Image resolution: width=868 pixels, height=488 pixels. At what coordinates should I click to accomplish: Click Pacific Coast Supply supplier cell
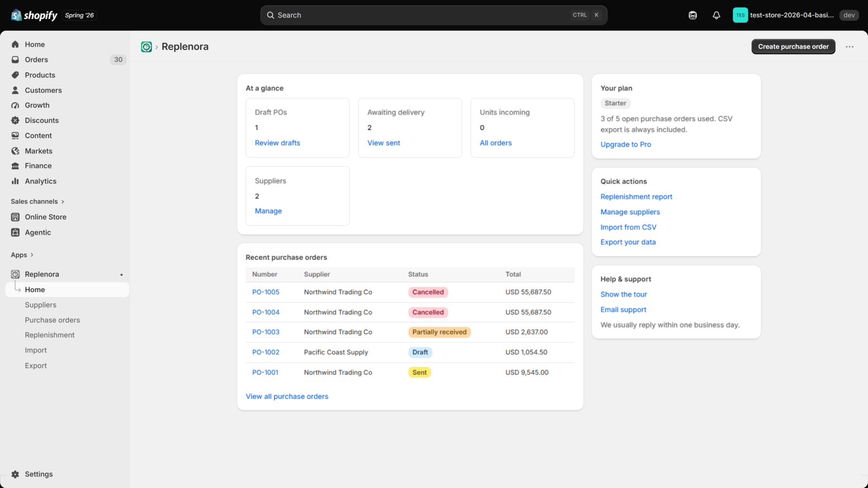click(336, 352)
